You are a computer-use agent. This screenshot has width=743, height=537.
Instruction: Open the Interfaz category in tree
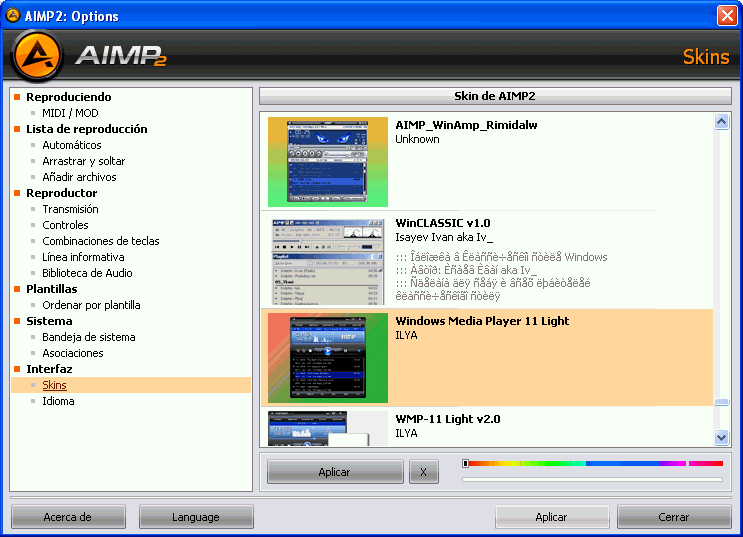[x=49, y=369]
